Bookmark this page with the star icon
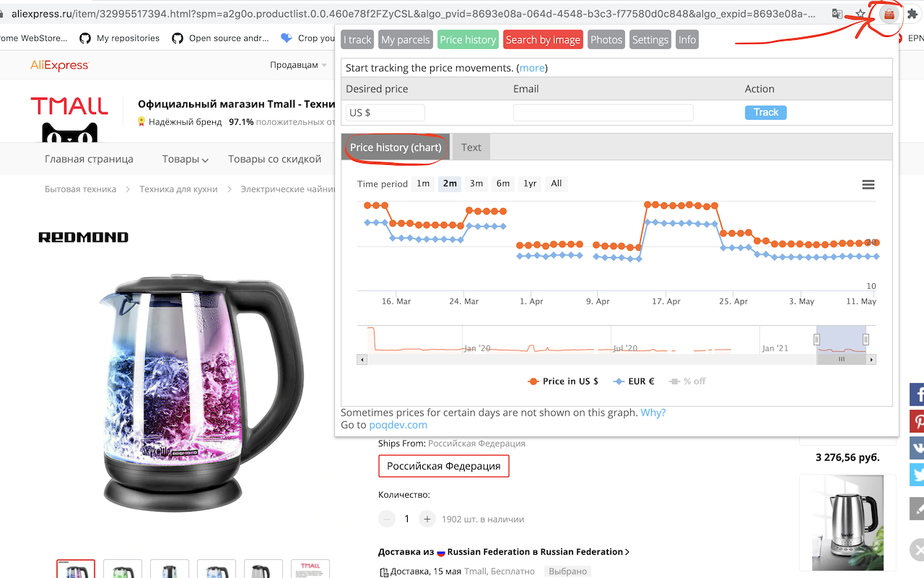 [860, 14]
